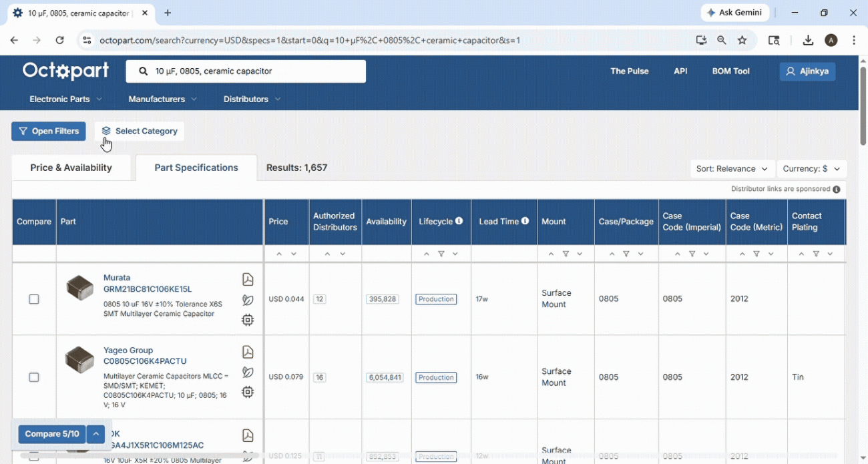
Task: Open the API link in top navigation
Action: click(680, 71)
